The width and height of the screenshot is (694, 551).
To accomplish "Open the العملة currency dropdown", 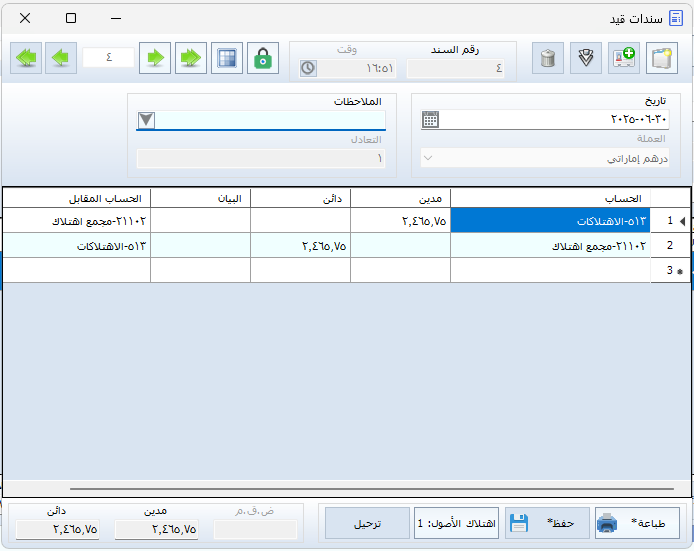I will click(427, 158).
